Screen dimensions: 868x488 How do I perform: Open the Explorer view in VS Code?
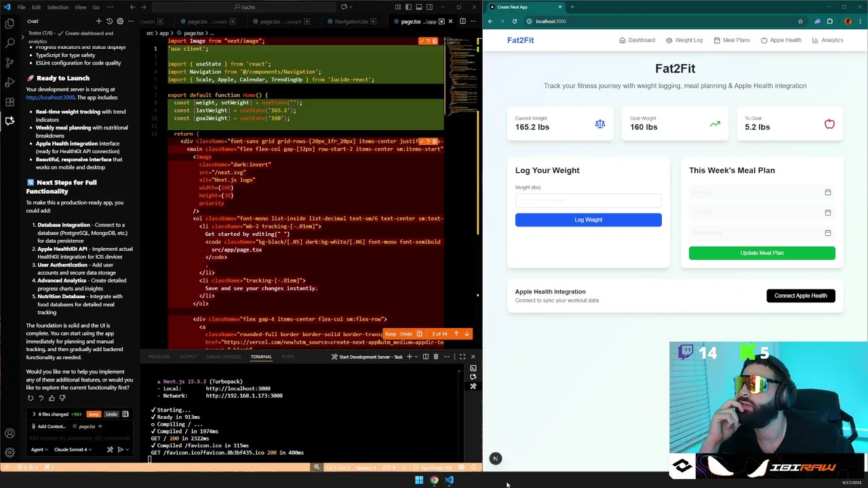pyautogui.click(x=9, y=23)
